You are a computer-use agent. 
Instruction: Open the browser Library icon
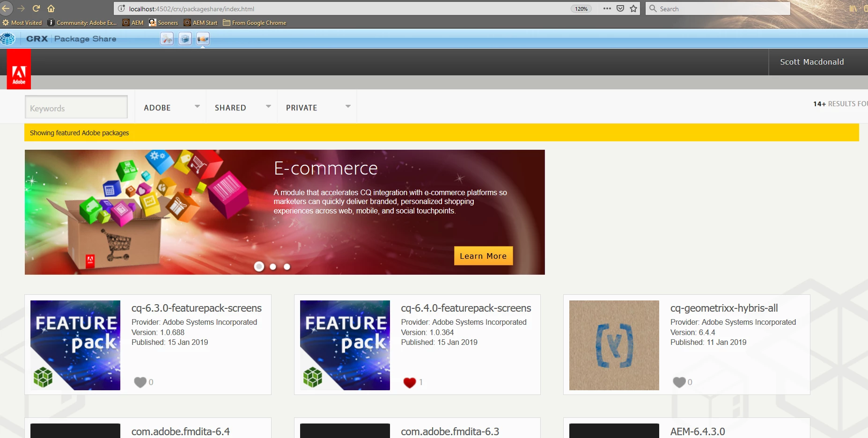pos(853,8)
